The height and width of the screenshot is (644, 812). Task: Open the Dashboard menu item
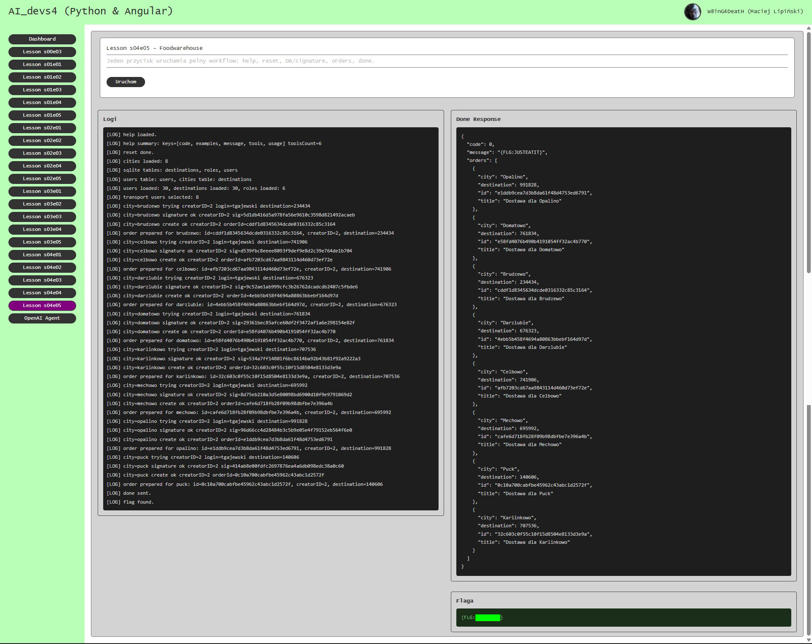click(42, 39)
